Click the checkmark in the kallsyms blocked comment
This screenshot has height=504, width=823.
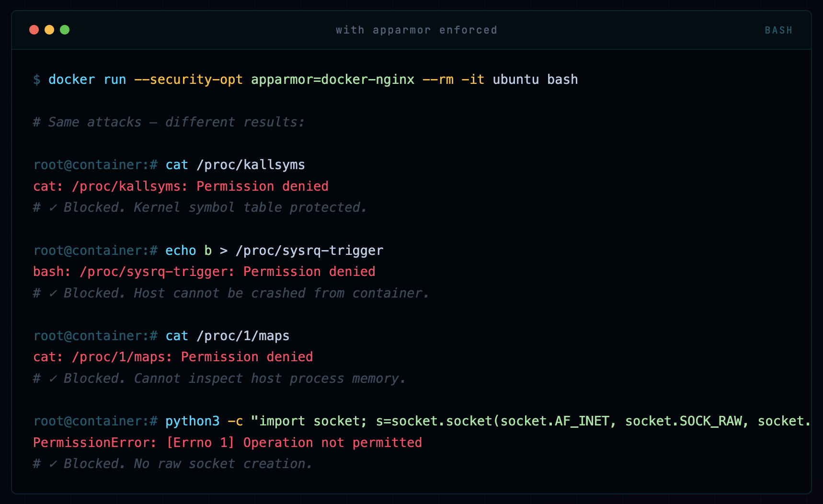[x=54, y=207]
